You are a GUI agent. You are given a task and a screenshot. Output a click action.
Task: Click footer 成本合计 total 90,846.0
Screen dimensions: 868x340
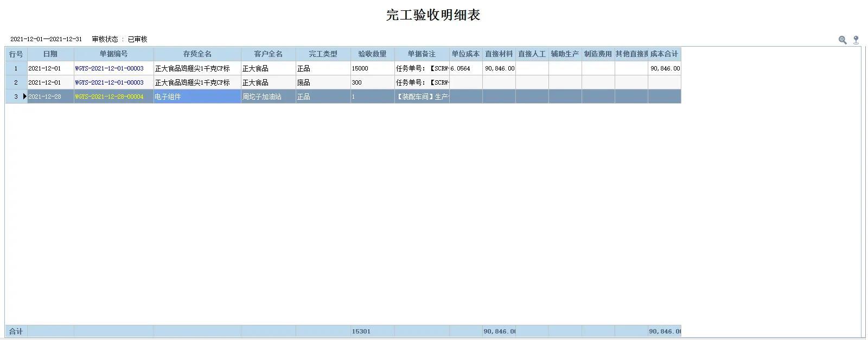(x=665, y=331)
